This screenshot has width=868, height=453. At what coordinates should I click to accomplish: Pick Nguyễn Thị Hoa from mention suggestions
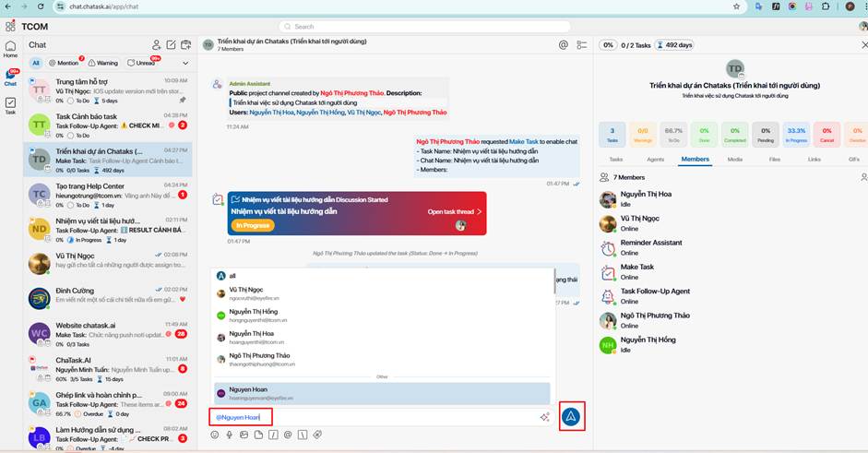(383, 338)
